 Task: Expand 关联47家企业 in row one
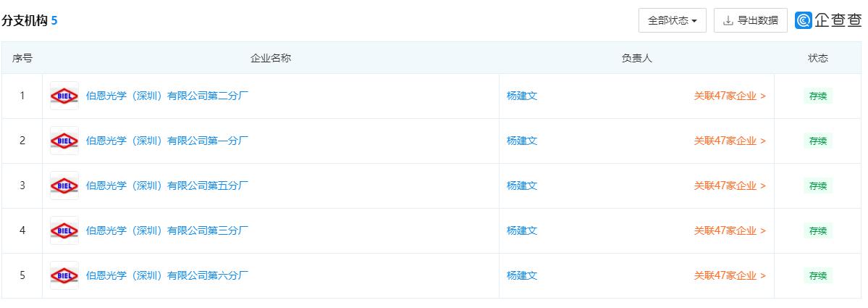pos(730,96)
